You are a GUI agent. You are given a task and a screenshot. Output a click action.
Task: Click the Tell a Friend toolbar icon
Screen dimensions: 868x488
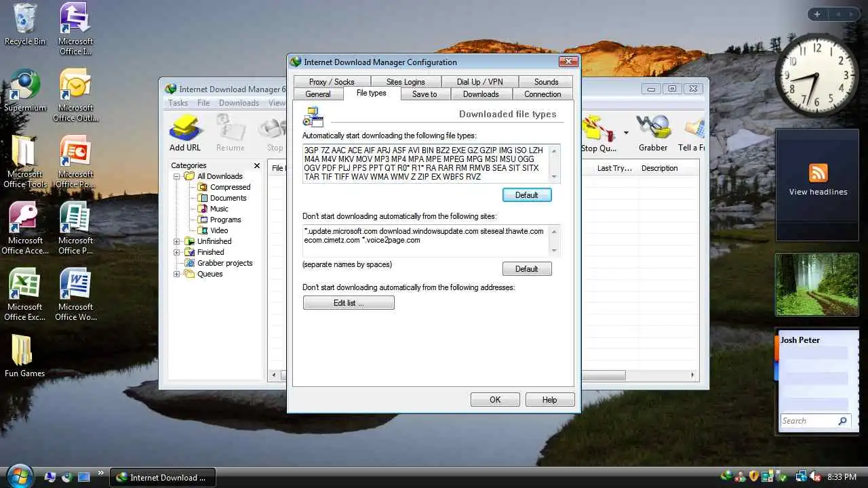click(x=691, y=134)
